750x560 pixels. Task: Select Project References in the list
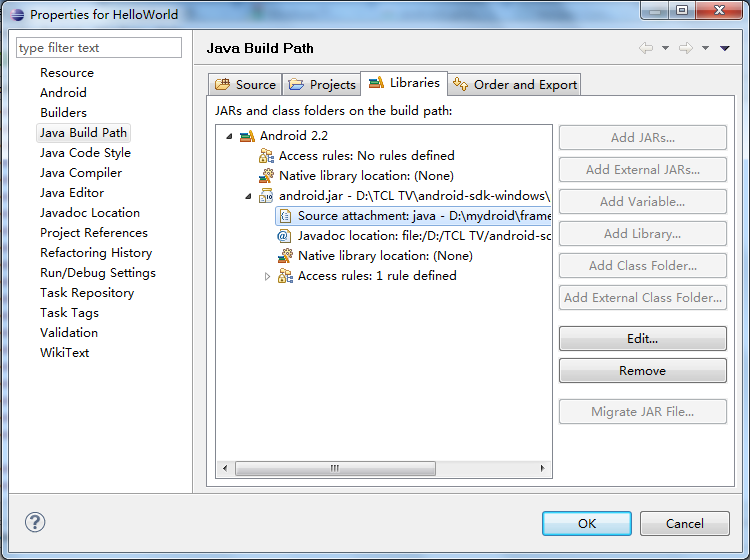[94, 233]
